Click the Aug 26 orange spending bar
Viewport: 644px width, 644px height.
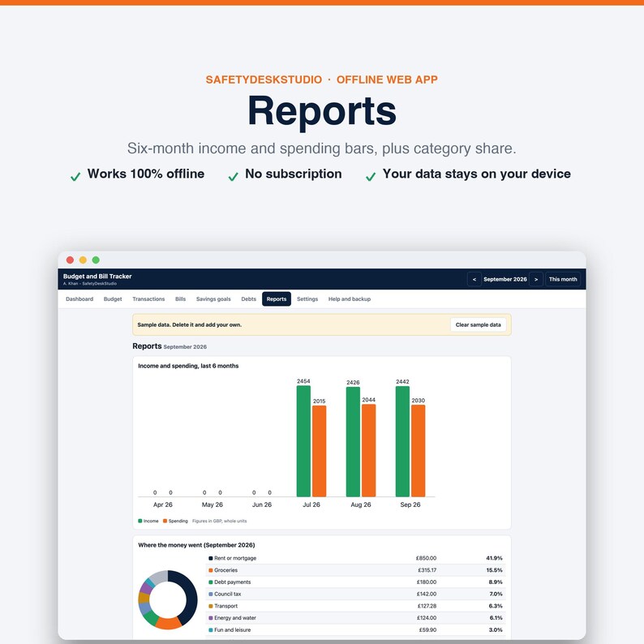point(369,450)
